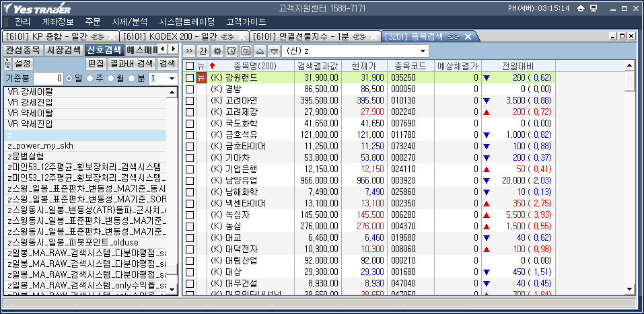
Task: Toggle the select-all checkbox in table header
Action: pyautogui.click(x=190, y=66)
